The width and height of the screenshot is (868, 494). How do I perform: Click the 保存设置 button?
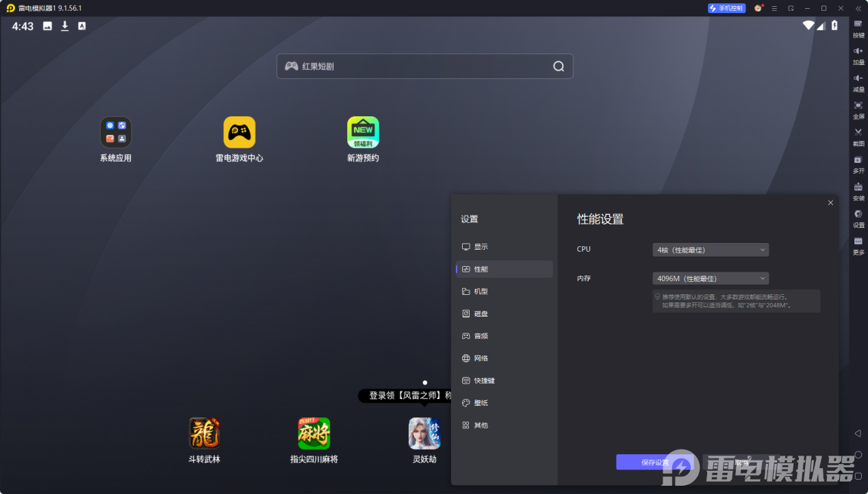pos(654,463)
